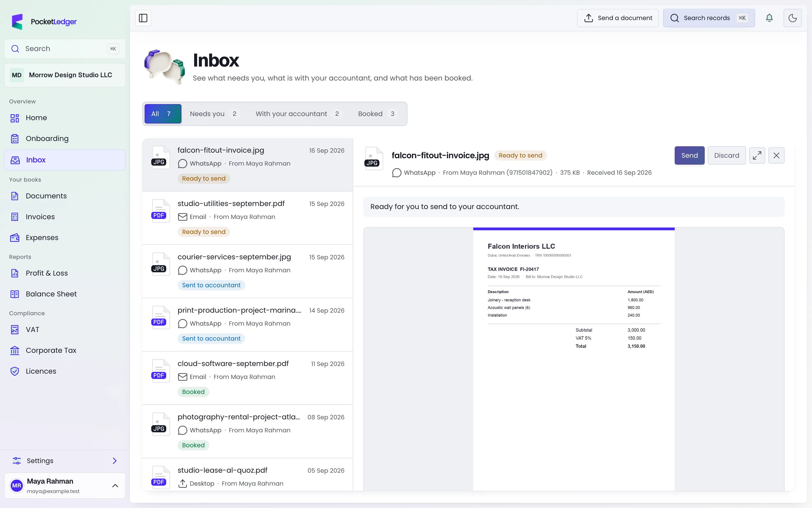Screen dimensions: 812x508
Task: Open Search records in the top bar
Action: pos(709,18)
